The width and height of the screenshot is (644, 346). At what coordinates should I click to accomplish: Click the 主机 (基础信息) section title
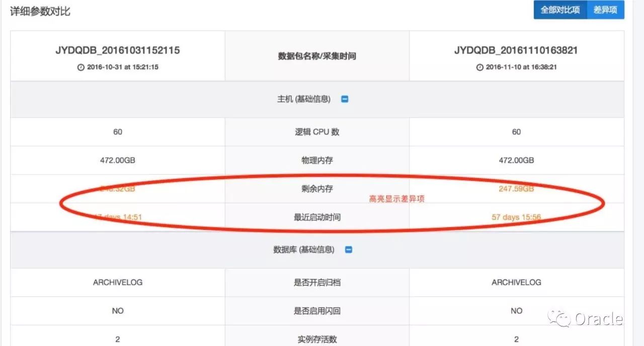304,99
